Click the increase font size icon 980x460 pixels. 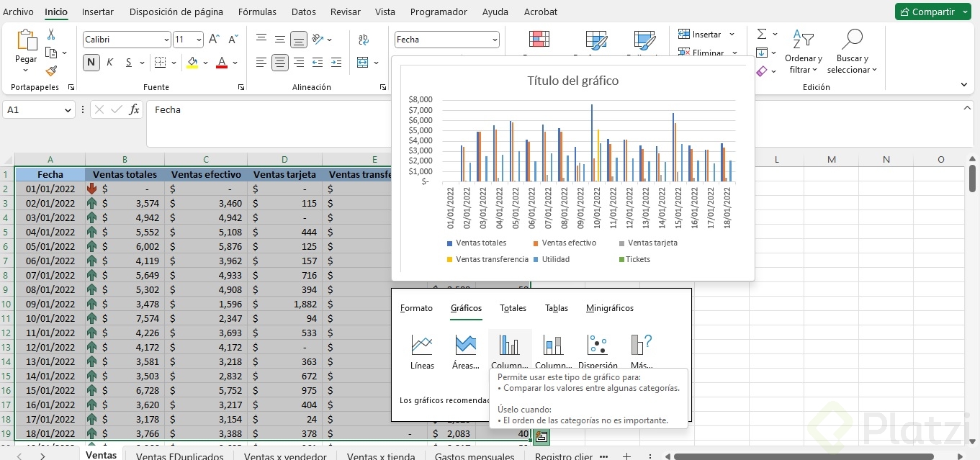coord(214,40)
